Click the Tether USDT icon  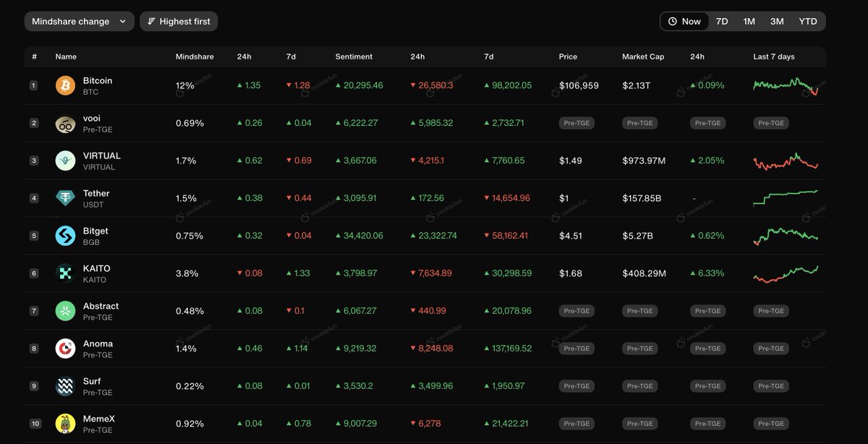65,199
